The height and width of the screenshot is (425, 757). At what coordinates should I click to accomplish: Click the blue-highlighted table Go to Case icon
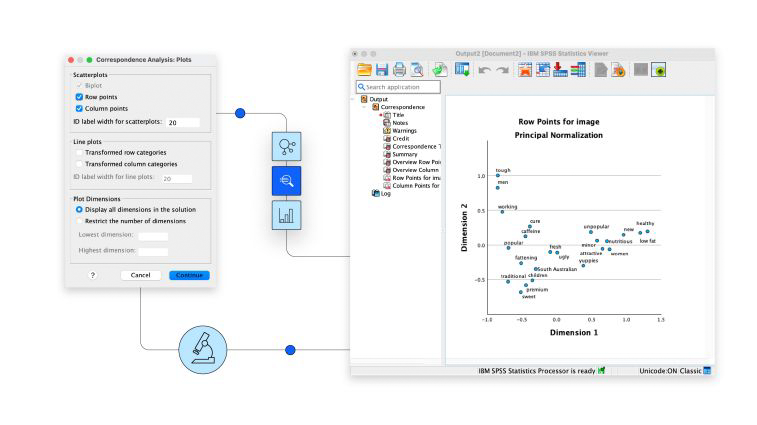(x=543, y=70)
